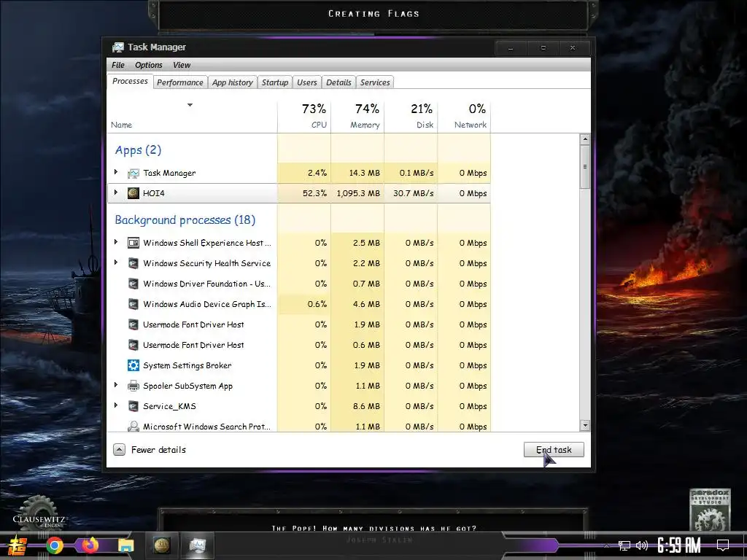The image size is (747, 560).
Task: Open volume icon in system tray
Action: tap(642, 545)
